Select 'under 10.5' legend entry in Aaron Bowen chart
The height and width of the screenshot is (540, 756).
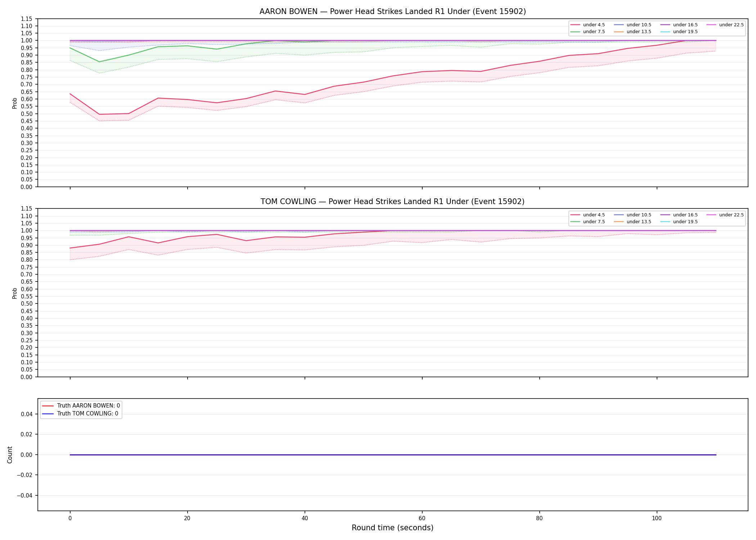(633, 25)
